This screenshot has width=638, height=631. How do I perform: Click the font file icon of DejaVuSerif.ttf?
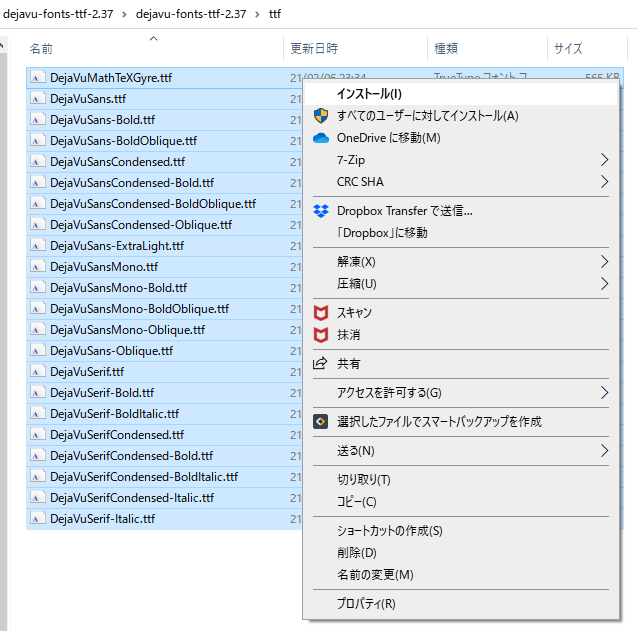[37, 372]
